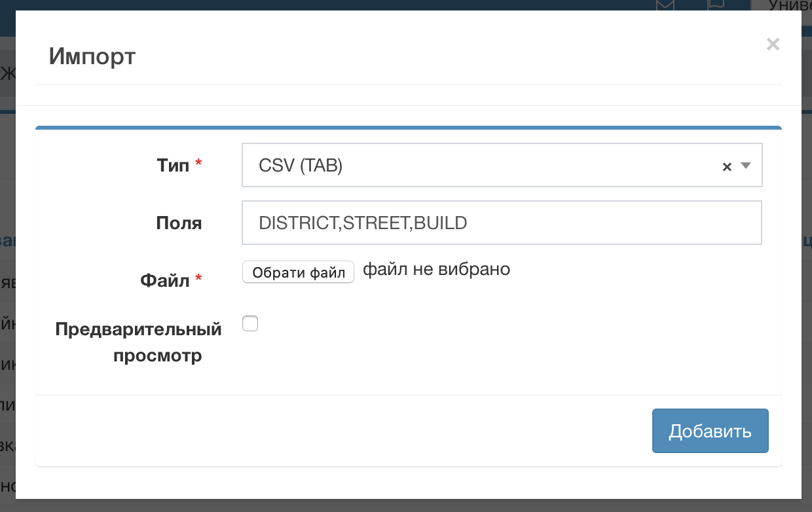Expand the Тип dropdown arrow

(745, 166)
